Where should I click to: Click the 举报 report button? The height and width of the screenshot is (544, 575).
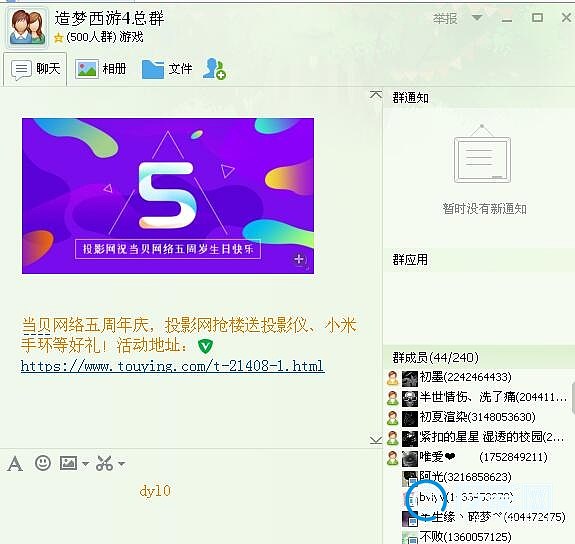[445, 18]
